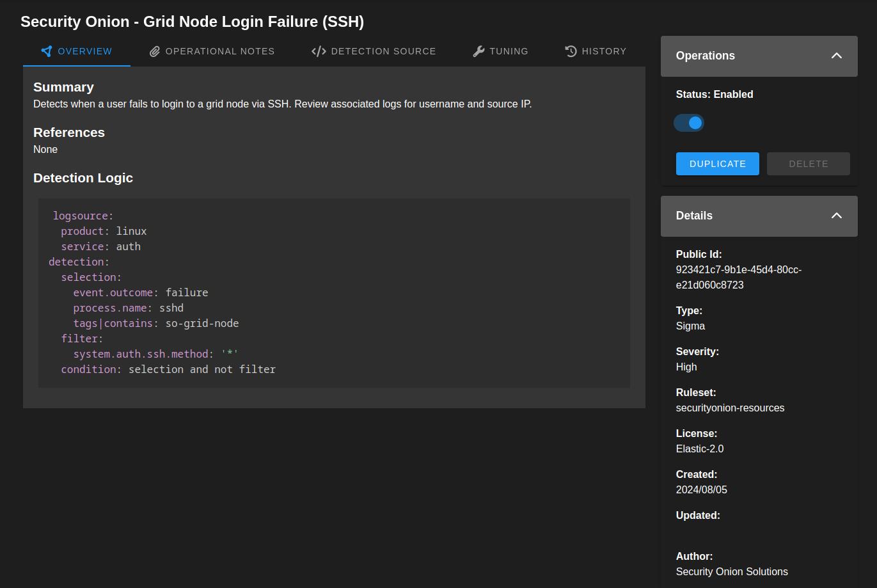877x588 pixels.
Task: Click the greyed-out Delete button
Action: tap(808, 164)
